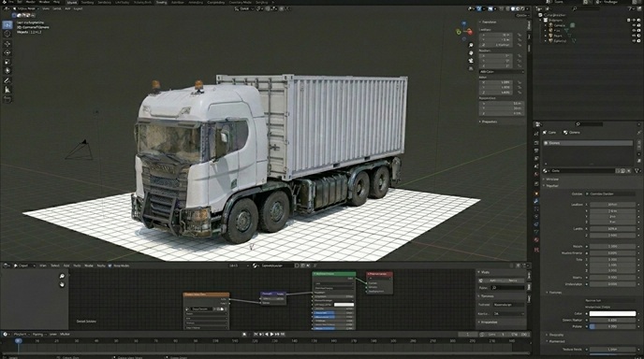Image resolution: width=644 pixels, height=359 pixels.
Task: Open the Layout workspace tab
Action: click(71, 2)
